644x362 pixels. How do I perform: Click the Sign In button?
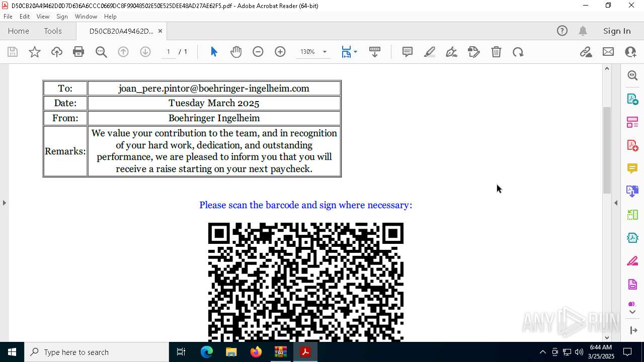pos(617,31)
